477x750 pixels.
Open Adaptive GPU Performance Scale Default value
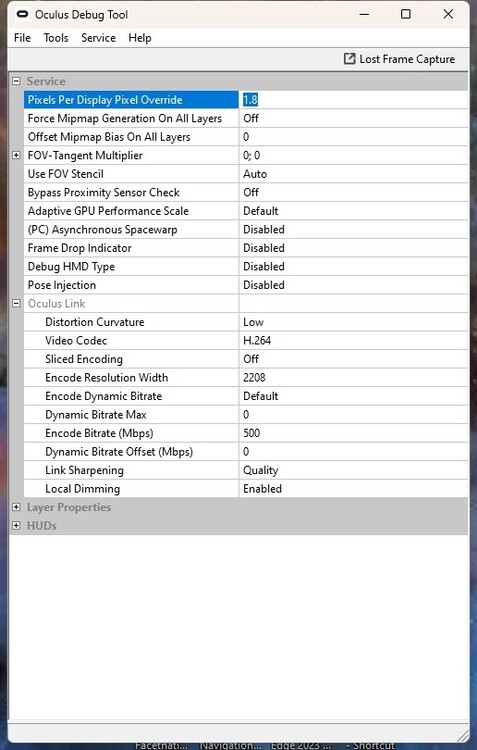[353, 211]
